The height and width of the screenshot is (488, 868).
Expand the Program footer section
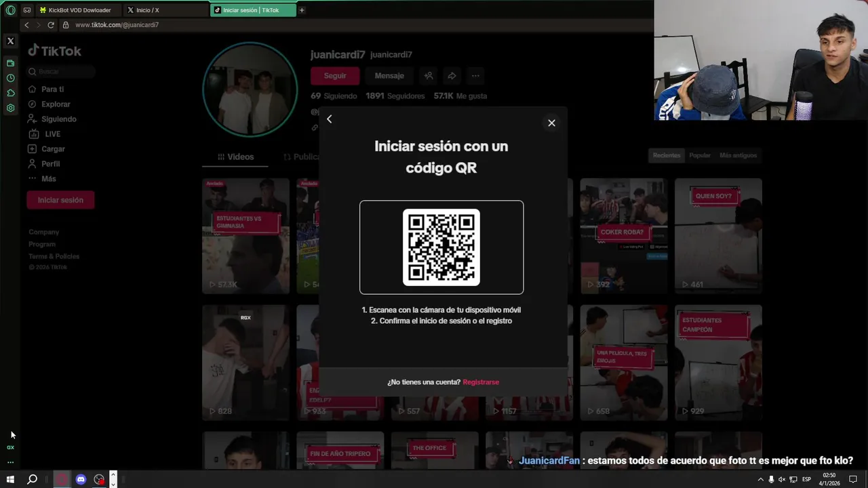point(42,245)
